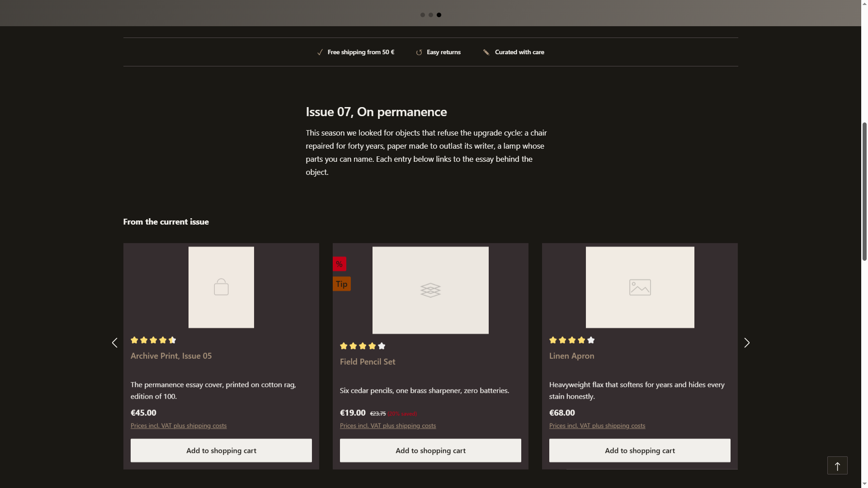This screenshot has height=488, width=868.
Task: Open VAT shipping costs link under Archive Print
Action: (x=179, y=426)
